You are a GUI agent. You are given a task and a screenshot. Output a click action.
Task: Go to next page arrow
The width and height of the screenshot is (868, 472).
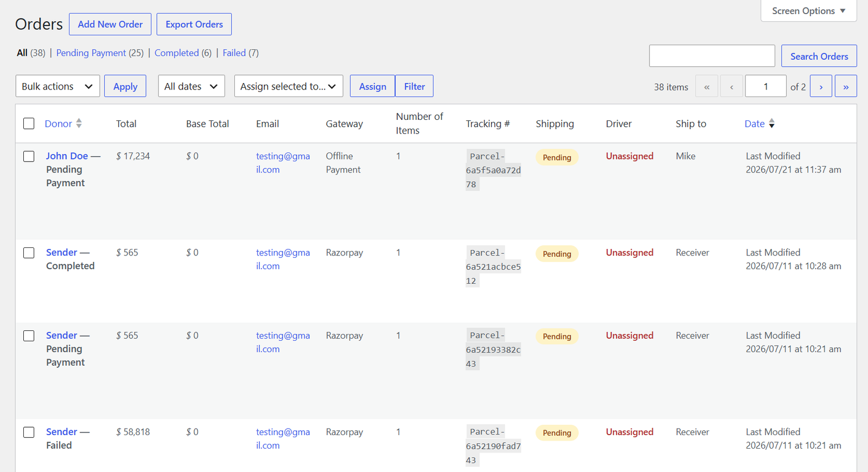[x=821, y=86]
